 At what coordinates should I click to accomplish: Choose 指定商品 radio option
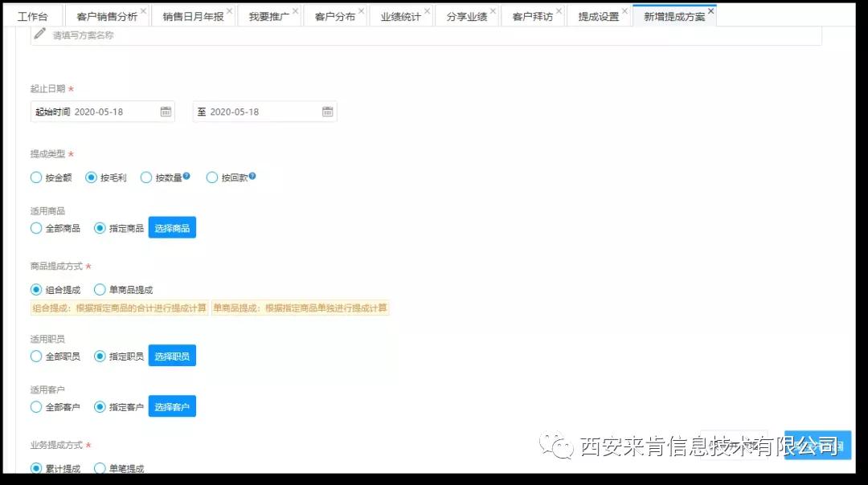point(100,228)
